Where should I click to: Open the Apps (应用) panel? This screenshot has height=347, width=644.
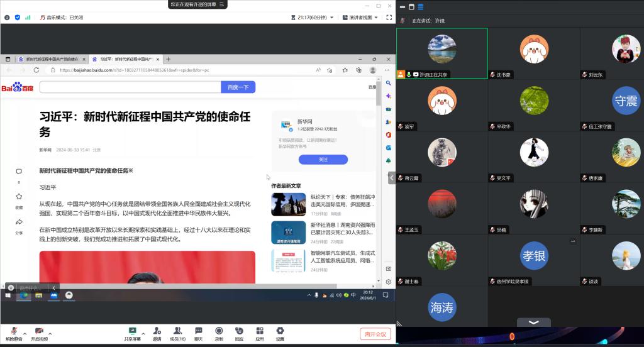(259, 333)
